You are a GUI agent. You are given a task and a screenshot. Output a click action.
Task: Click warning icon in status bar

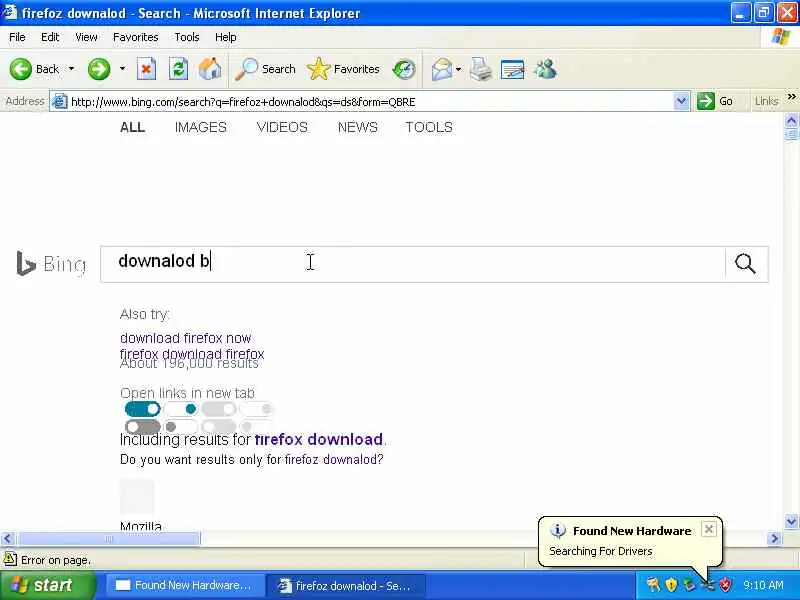(10, 559)
